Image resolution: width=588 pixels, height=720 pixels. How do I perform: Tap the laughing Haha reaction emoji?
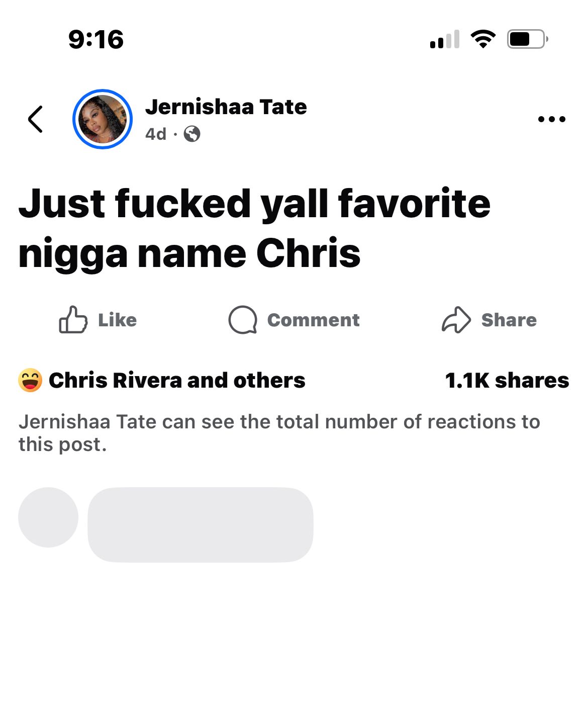30,380
